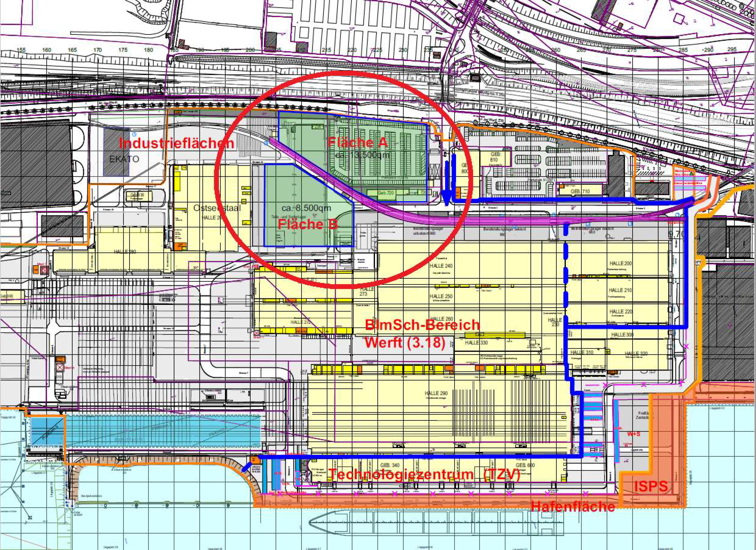Click the GEB. 710 building
Viewport: 756px width, 550px height.
[580, 192]
